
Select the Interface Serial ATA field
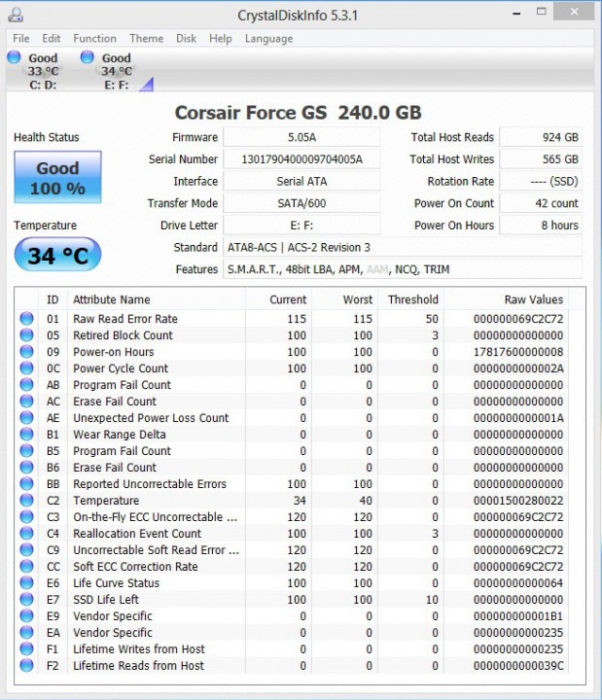point(301,181)
